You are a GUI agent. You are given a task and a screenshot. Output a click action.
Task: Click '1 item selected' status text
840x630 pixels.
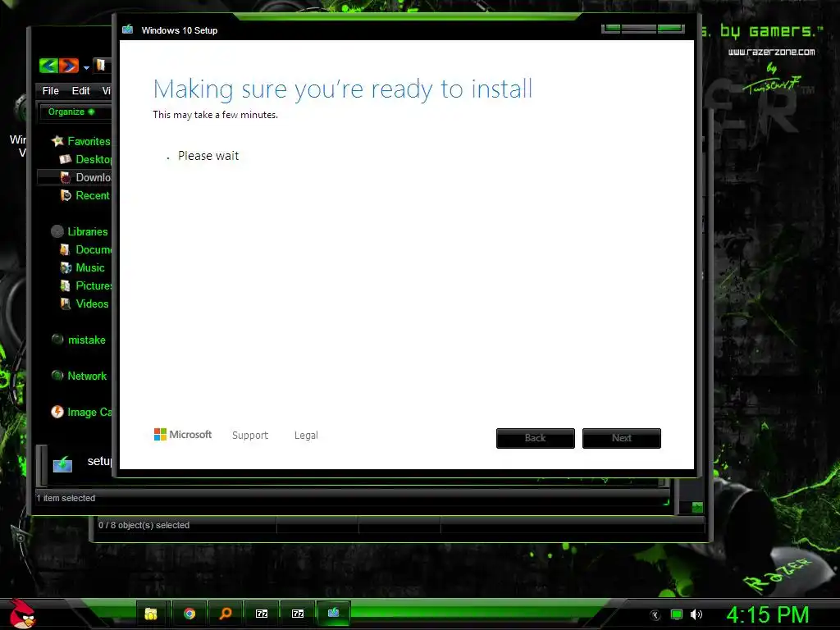click(x=66, y=498)
